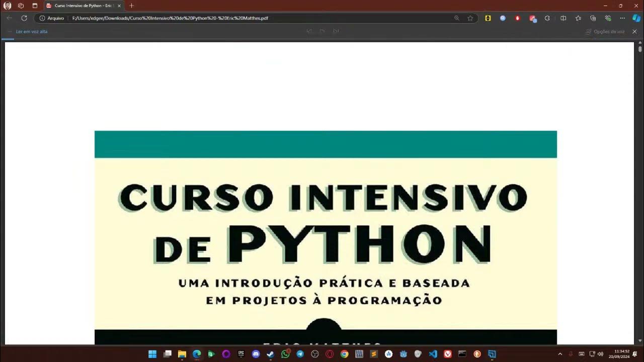Open Opções de voz settings
Viewport: 644px width, 362px height.
coord(605,31)
